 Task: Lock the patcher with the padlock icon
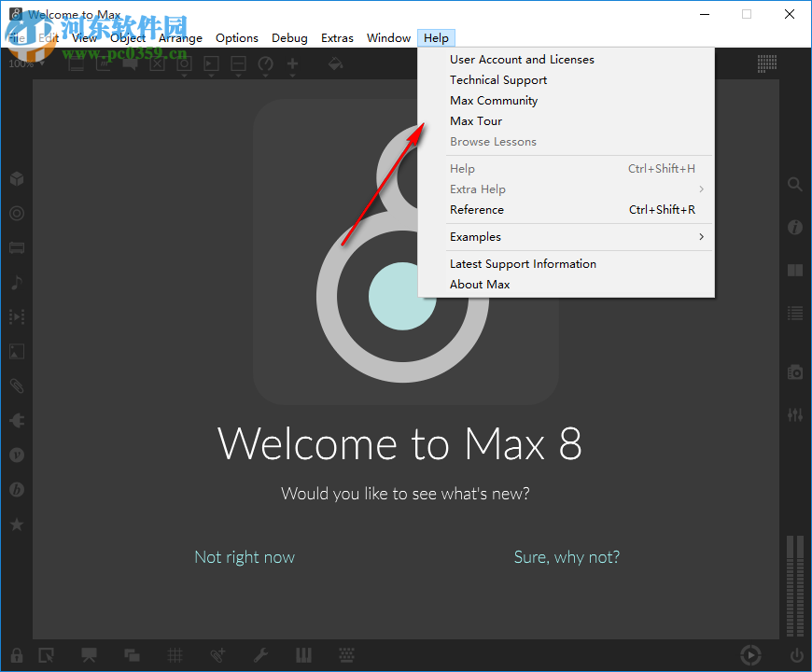pos(17,655)
